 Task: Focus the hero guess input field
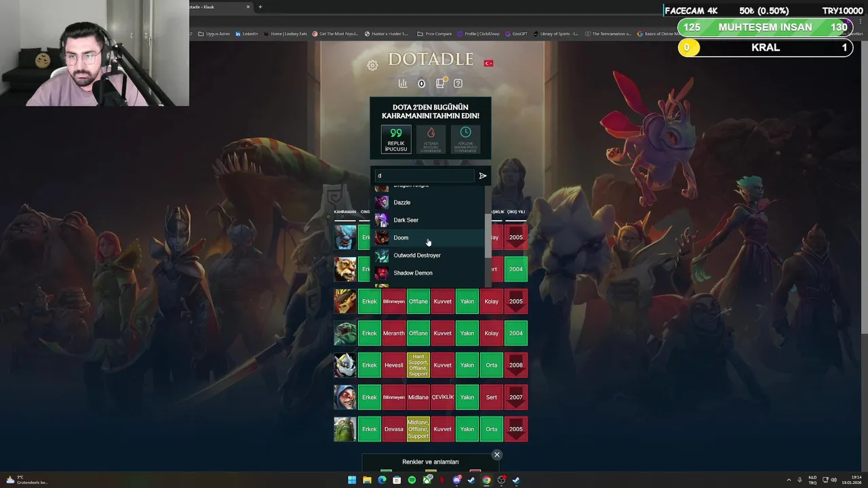click(425, 176)
